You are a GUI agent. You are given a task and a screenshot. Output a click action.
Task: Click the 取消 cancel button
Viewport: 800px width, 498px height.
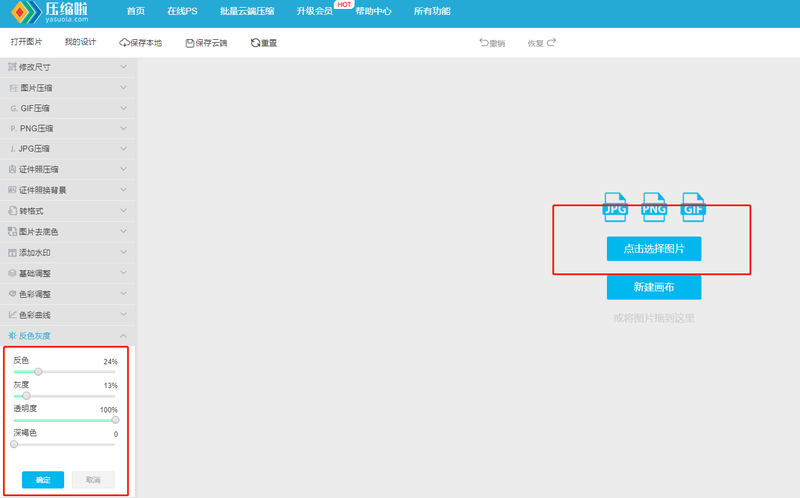[93, 480]
